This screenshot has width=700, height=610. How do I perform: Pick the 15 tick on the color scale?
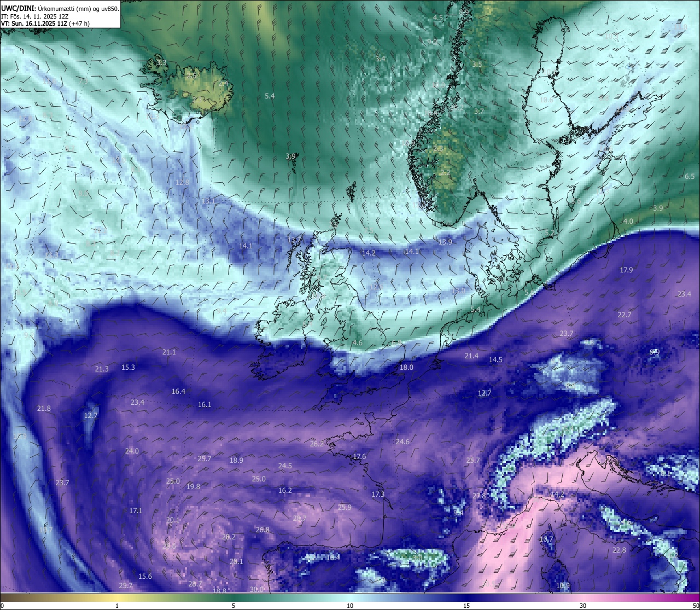coord(466,606)
